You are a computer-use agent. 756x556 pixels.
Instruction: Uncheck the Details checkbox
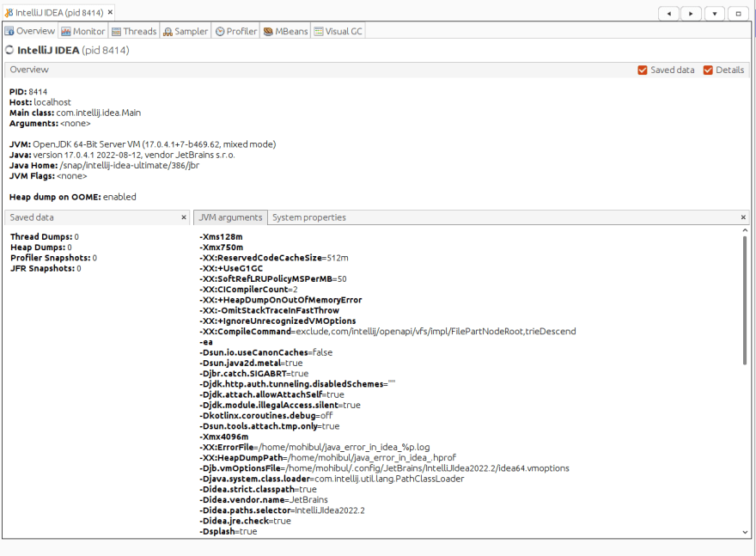[708, 70]
